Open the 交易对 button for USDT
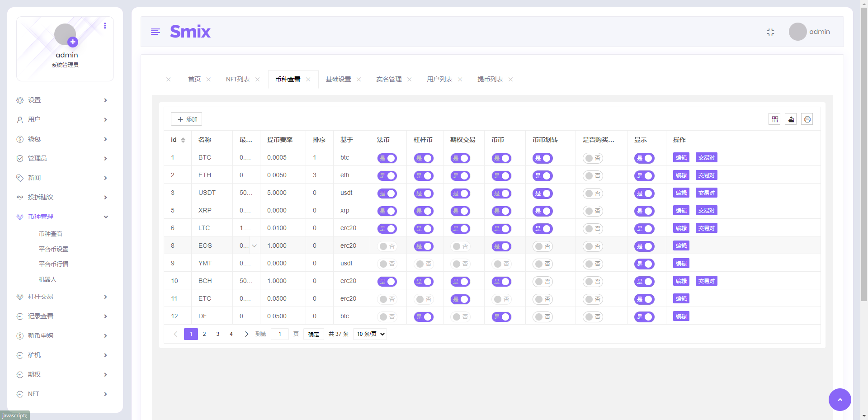The image size is (868, 420). pos(706,193)
